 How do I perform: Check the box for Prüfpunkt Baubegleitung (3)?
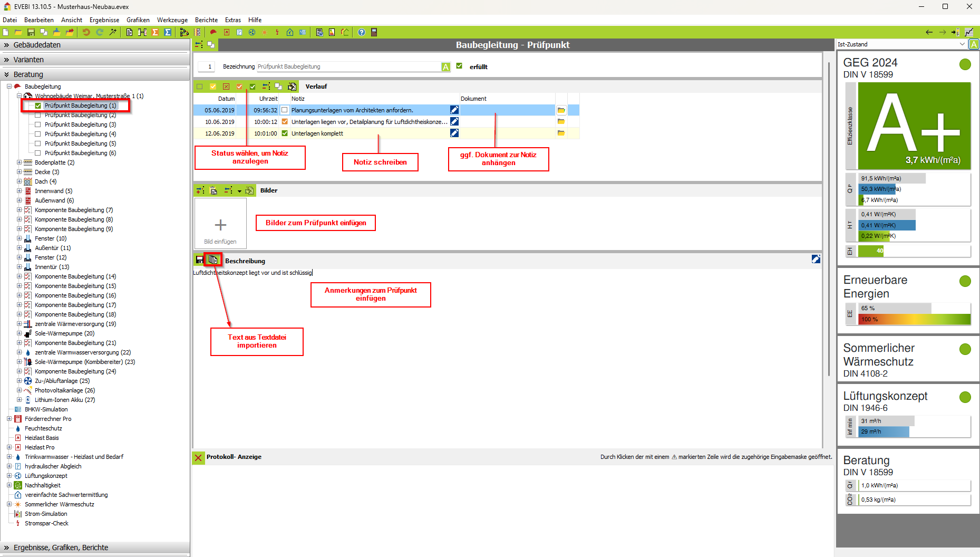coord(38,124)
